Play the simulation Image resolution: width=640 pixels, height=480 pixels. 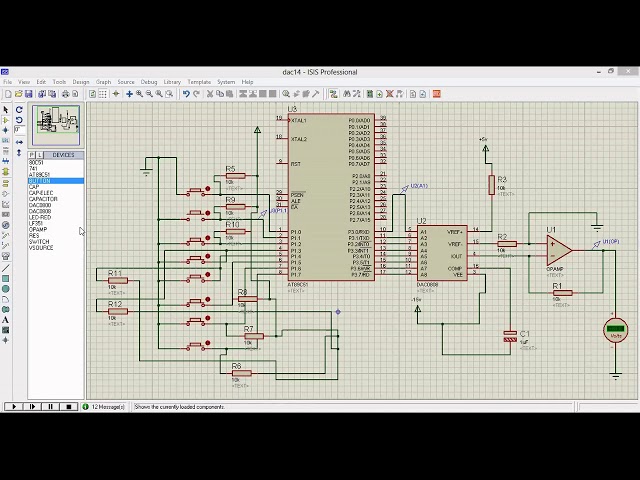coord(14,407)
